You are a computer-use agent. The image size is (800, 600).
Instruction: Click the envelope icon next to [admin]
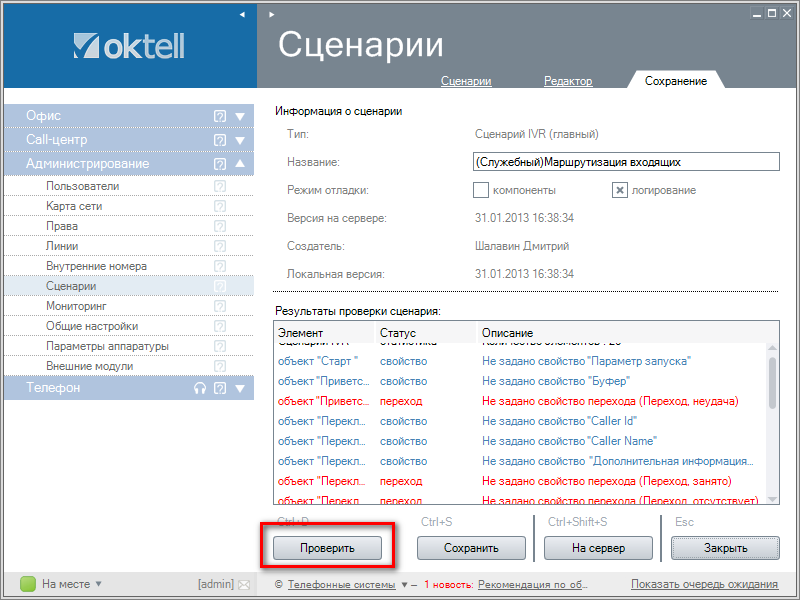(x=242, y=584)
